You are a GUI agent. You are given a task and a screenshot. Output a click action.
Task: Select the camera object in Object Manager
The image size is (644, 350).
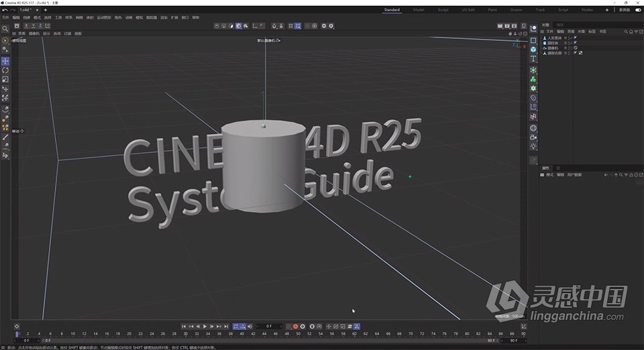click(x=553, y=48)
